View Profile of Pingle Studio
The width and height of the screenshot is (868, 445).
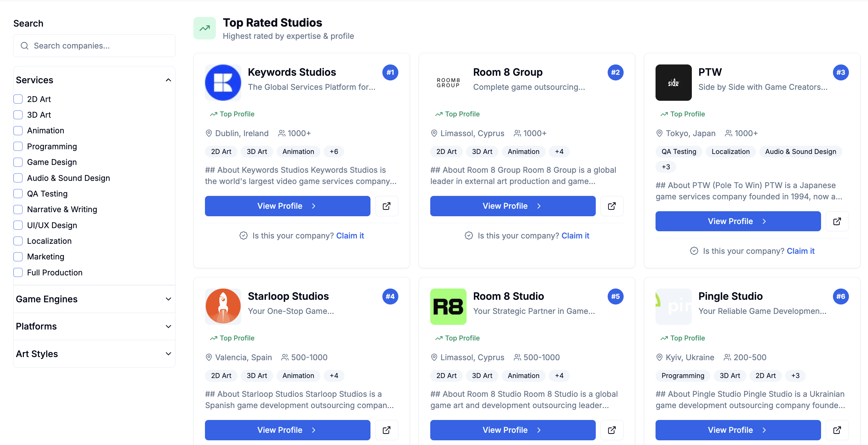click(738, 430)
